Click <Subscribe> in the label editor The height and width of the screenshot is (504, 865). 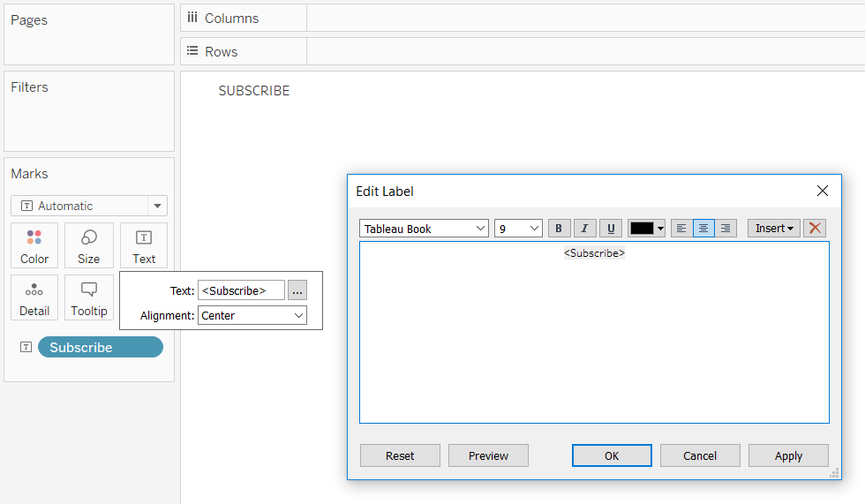tap(594, 253)
